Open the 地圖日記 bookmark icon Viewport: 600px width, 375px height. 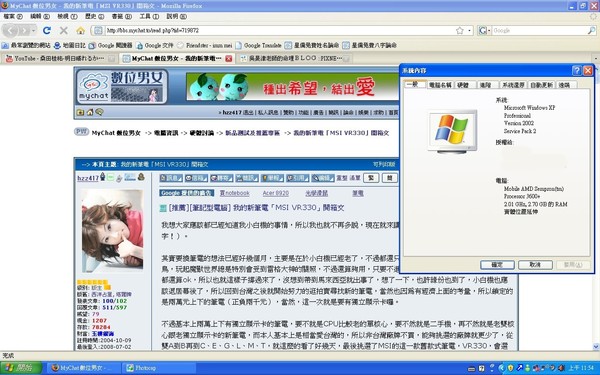click(57, 45)
